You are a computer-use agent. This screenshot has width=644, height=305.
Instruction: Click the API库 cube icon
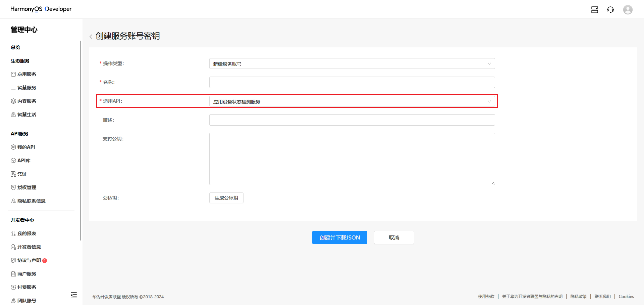[13, 161]
